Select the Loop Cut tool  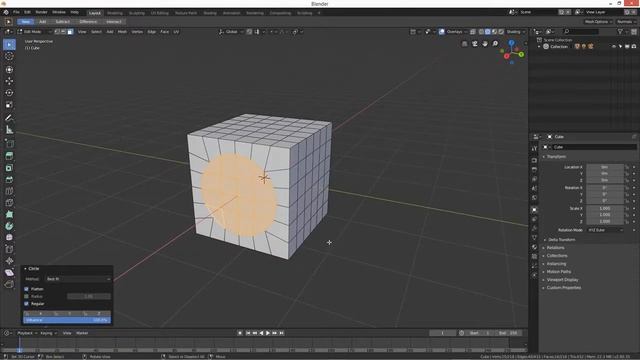(x=9, y=191)
